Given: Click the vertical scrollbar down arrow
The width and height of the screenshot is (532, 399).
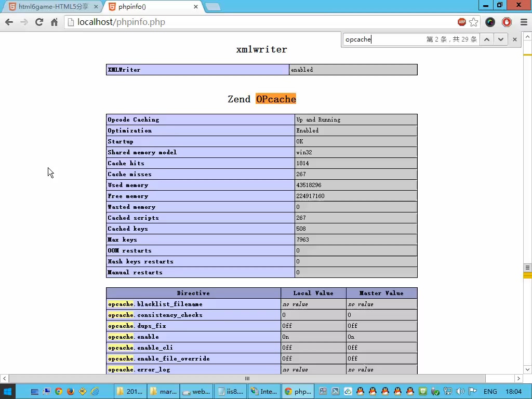Looking at the screenshot, I should (528, 369).
